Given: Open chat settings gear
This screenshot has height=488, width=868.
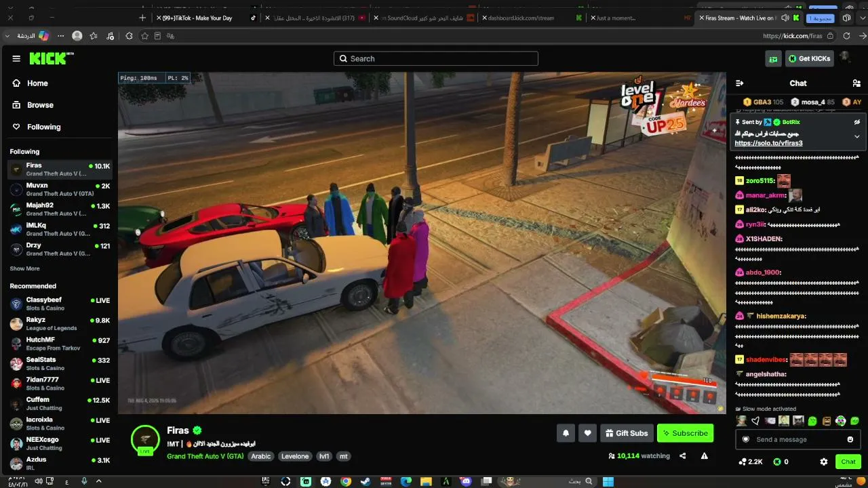Looking at the screenshot, I should [824, 462].
